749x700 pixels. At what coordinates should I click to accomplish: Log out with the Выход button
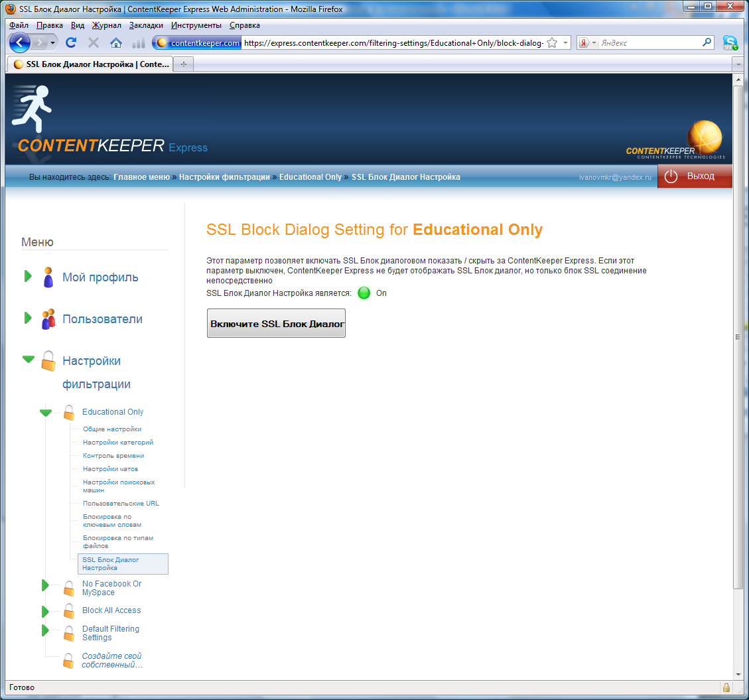695,176
